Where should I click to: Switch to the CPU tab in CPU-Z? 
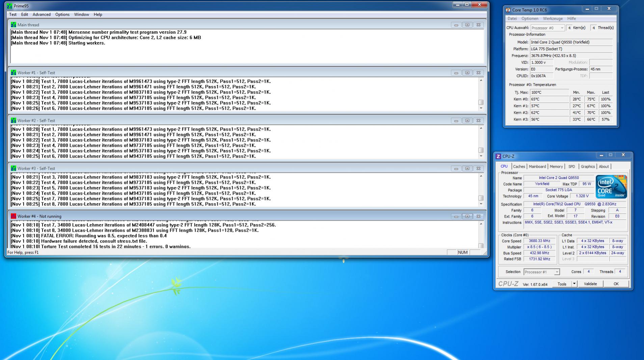pyautogui.click(x=504, y=166)
